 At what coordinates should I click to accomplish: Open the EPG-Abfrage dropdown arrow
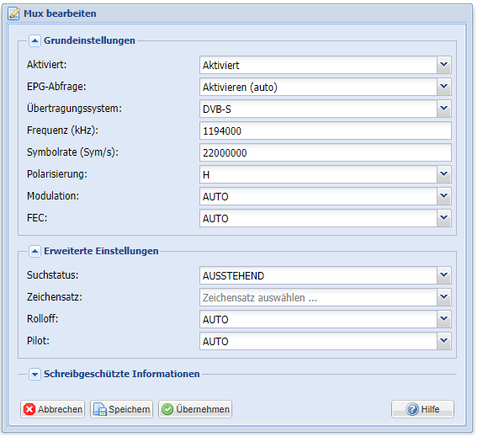[444, 87]
